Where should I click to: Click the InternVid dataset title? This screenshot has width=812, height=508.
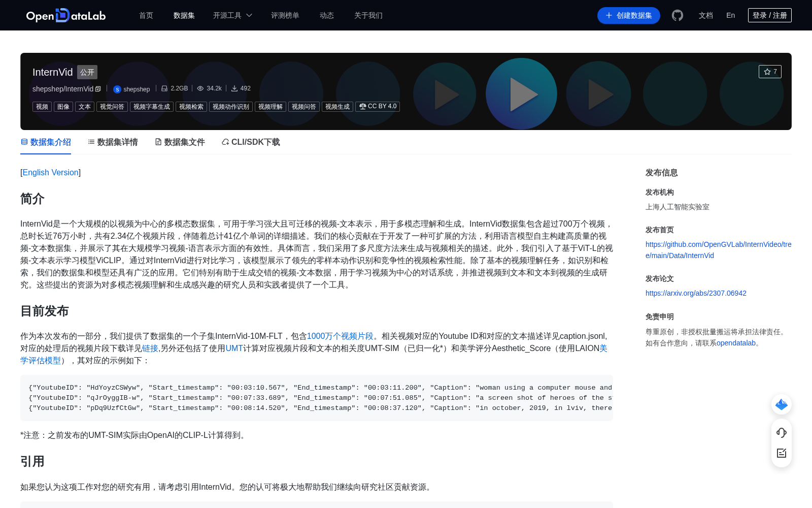(53, 72)
